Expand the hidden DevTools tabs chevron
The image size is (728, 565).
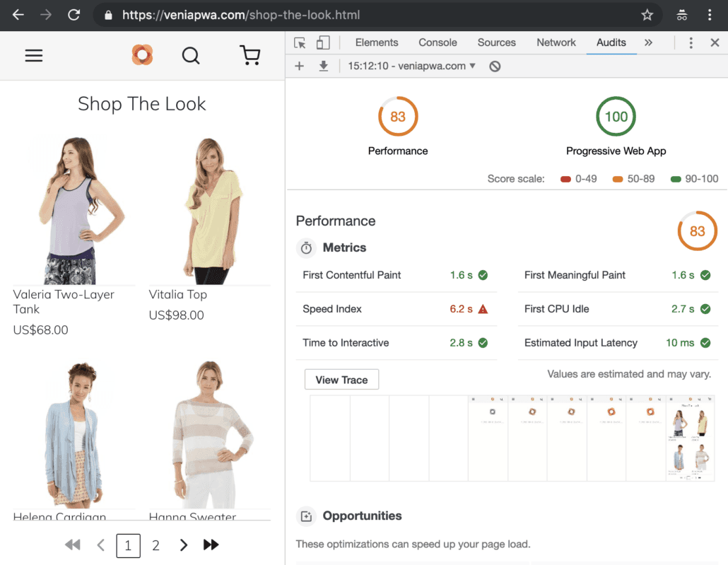click(648, 42)
